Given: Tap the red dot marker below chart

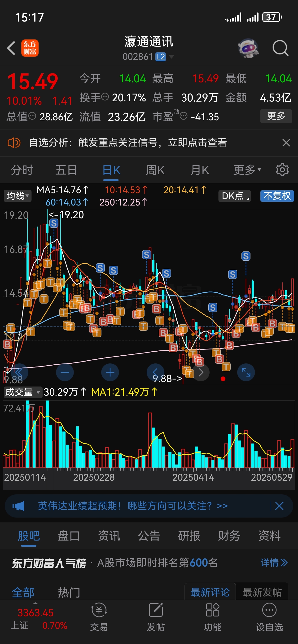Looking at the screenshot, I should [223, 379].
